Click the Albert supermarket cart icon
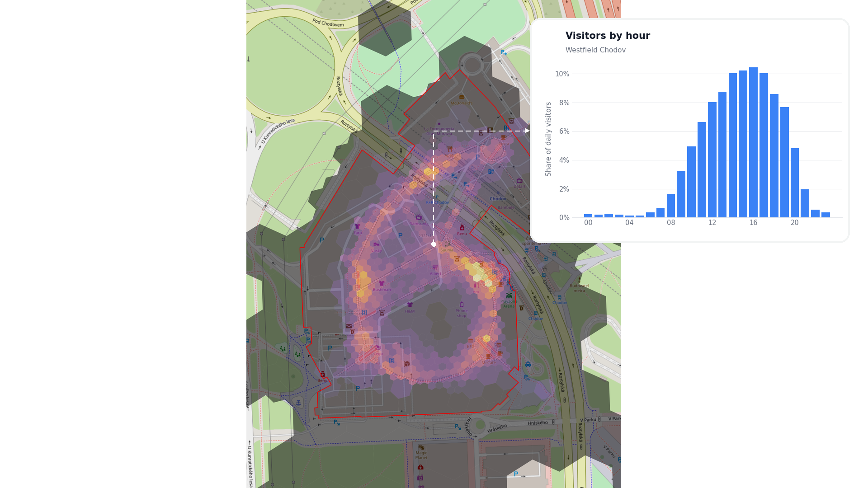868x488 pixels. pyautogui.click(x=435, y=267)
